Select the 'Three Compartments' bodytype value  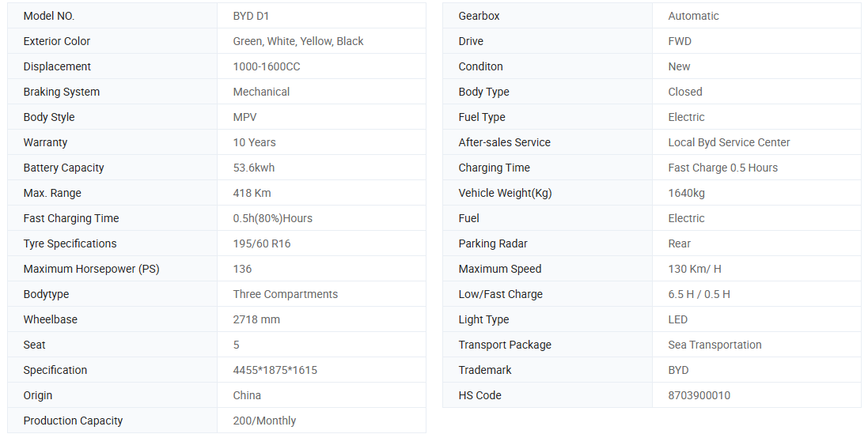286,294
